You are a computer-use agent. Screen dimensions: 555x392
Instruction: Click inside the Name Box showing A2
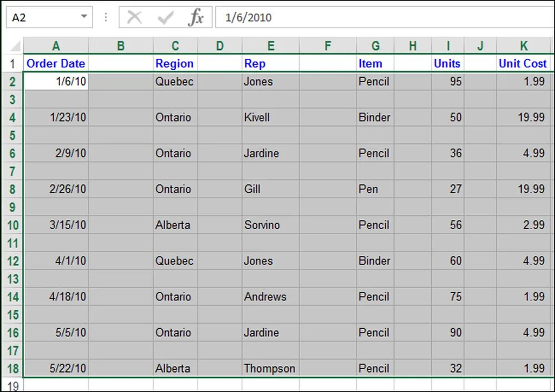tap(43, 17)
